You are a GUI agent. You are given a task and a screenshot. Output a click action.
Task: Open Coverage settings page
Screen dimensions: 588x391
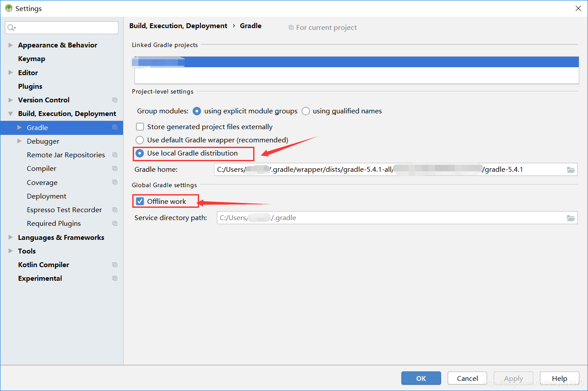coord(42,183)
